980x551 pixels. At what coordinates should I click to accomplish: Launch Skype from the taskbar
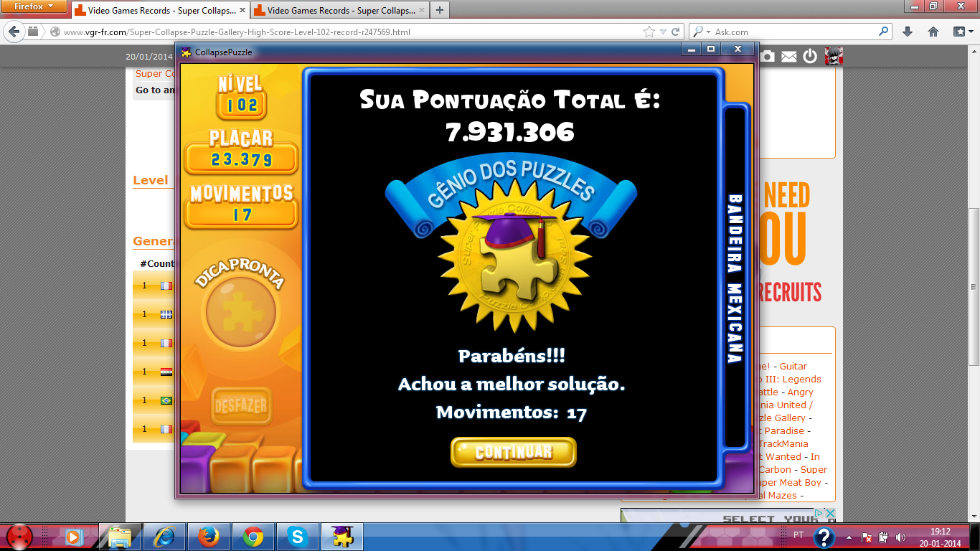pos(296,536)
